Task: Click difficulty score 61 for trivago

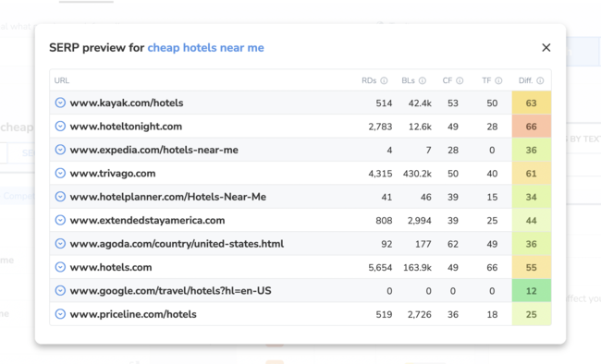Action: click(x=532, y=174)
